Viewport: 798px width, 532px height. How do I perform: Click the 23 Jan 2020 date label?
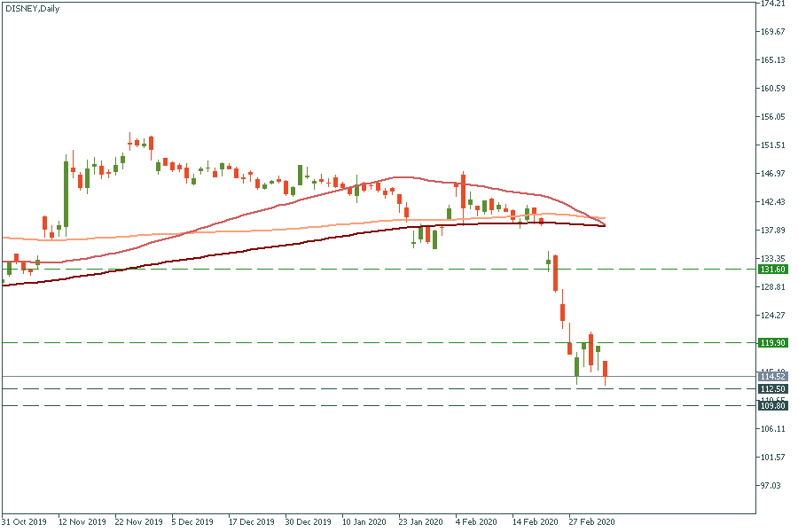[x=421, y=522]
